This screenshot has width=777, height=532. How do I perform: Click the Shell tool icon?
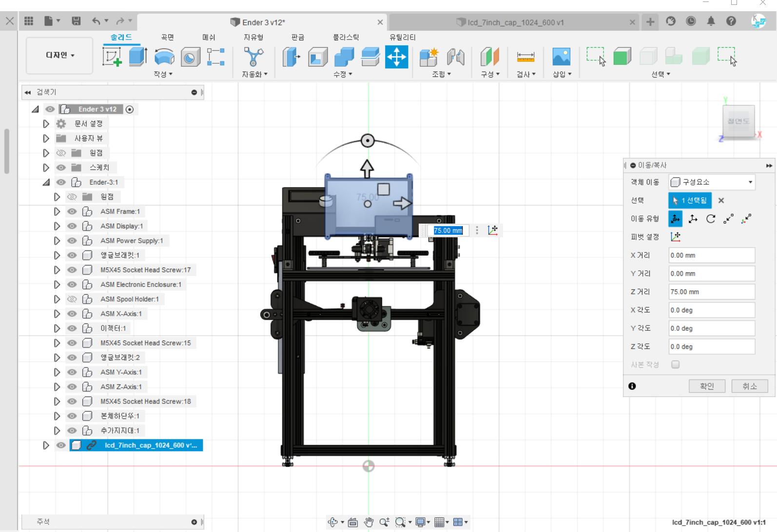coord(318,57)
